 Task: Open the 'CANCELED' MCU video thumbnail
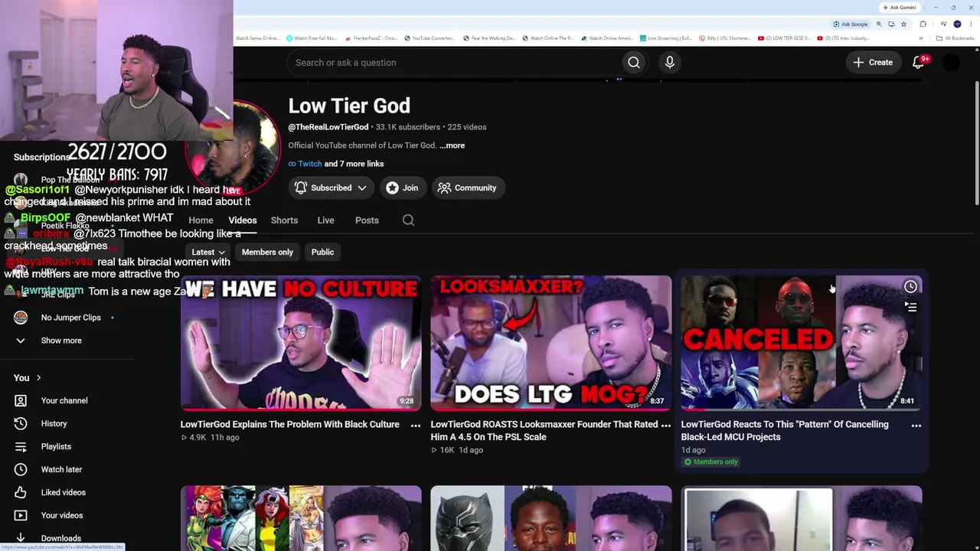click(802, 343)
